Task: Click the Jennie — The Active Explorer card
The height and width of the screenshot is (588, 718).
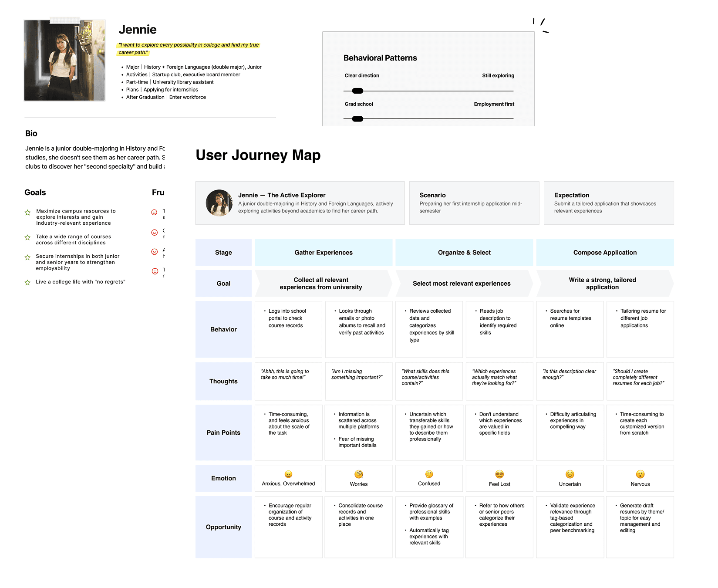Action: tap(300, 203)
